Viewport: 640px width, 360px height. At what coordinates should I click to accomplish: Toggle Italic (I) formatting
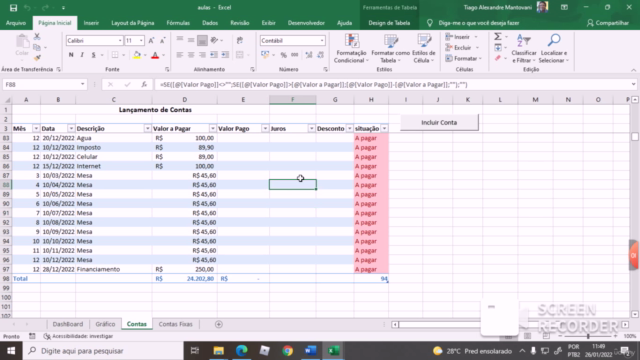point(82,55)
